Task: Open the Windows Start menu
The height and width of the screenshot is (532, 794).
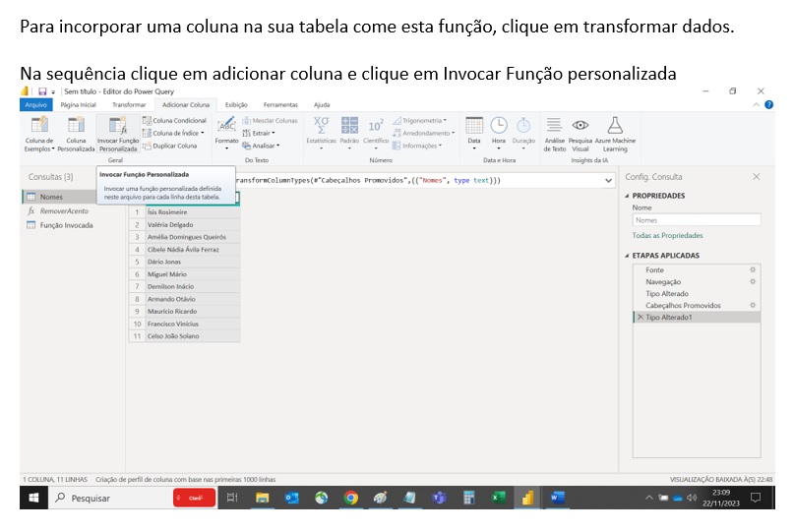Action: pyautogui.click(x=33, y=499)
